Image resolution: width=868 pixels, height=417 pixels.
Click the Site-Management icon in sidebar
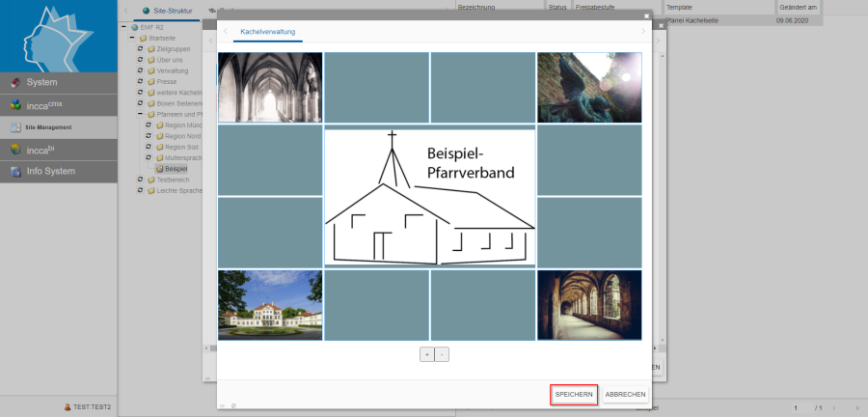15,126
